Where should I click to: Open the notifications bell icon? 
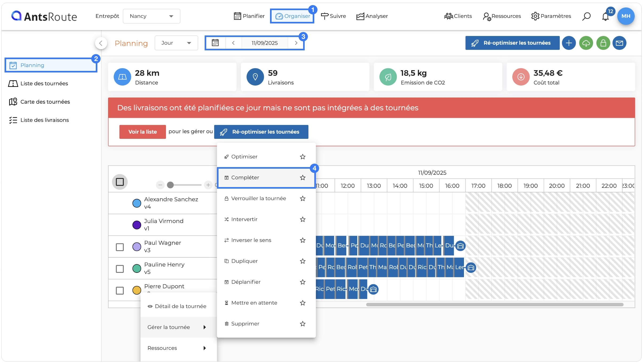(605, 17)
